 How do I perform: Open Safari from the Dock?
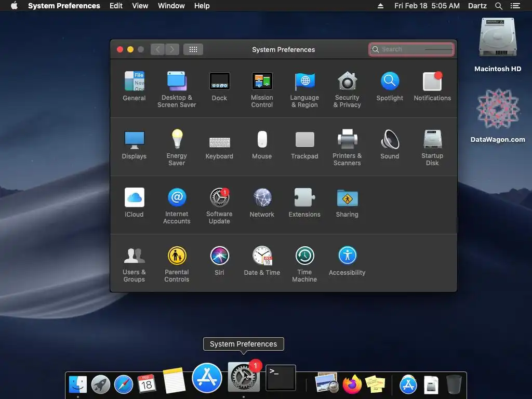coord(124,385)
